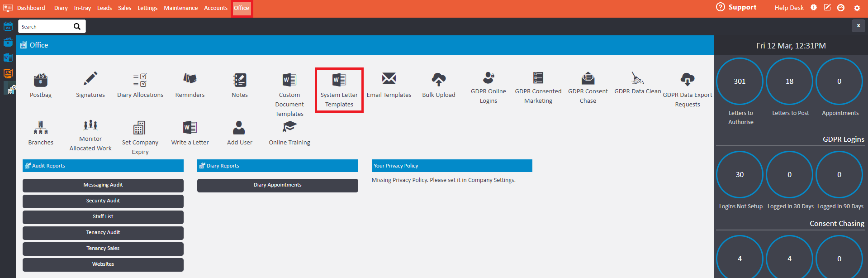The image size is (868, 278).
Task: Open Email Templates envelope icon
Action: [389, 79]
